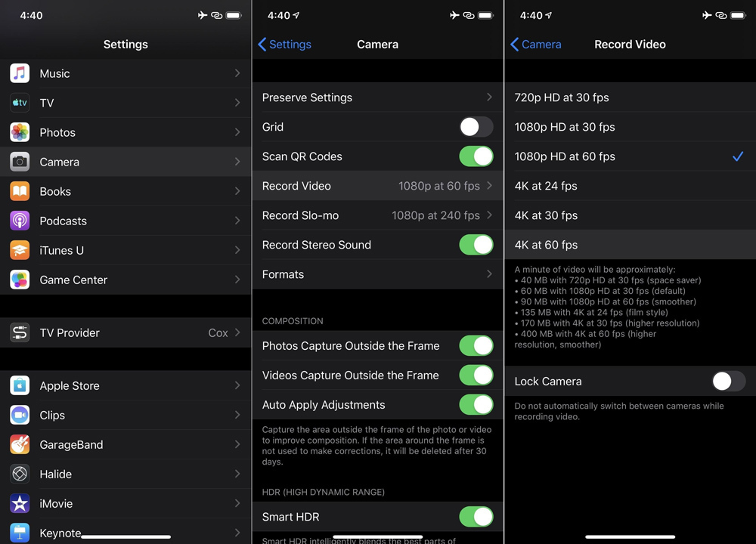Enable the Lock Camera switch
The width and height of the screenshot is (756, 544).
pos(729,382)
